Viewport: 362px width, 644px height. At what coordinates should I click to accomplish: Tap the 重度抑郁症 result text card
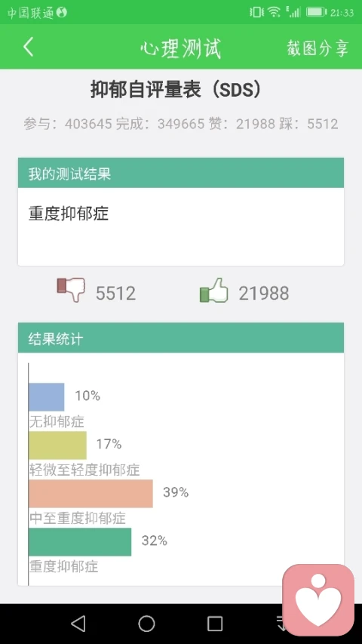[181, 226]
